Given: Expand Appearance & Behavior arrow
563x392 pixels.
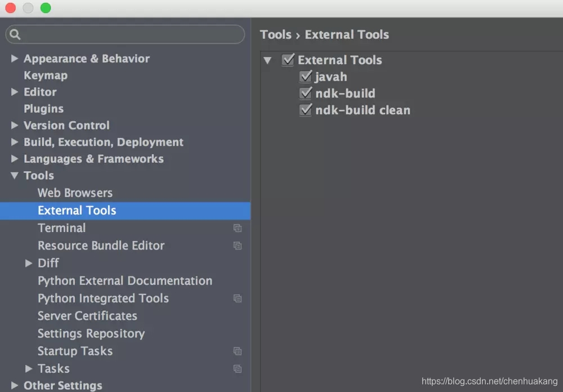Looking at the screenshot, I should pyautogui.click(x=15, y=58).
